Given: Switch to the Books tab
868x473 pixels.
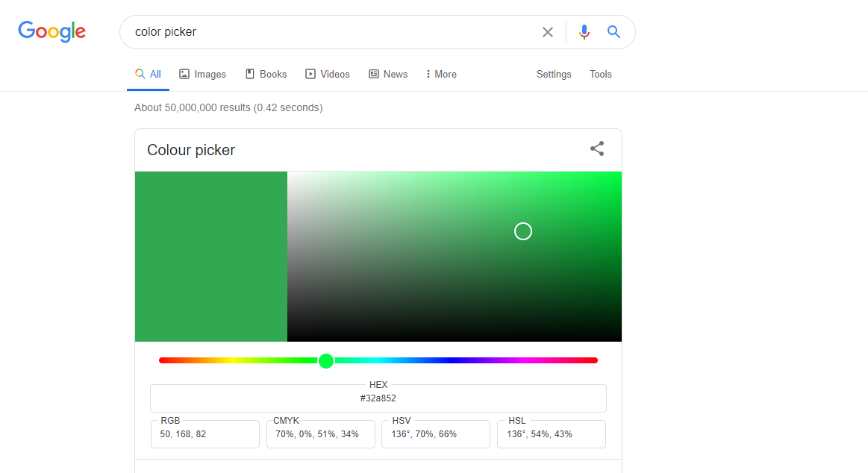Looking at the screenshot, I should pyautogui.click(x=266, y=74).
